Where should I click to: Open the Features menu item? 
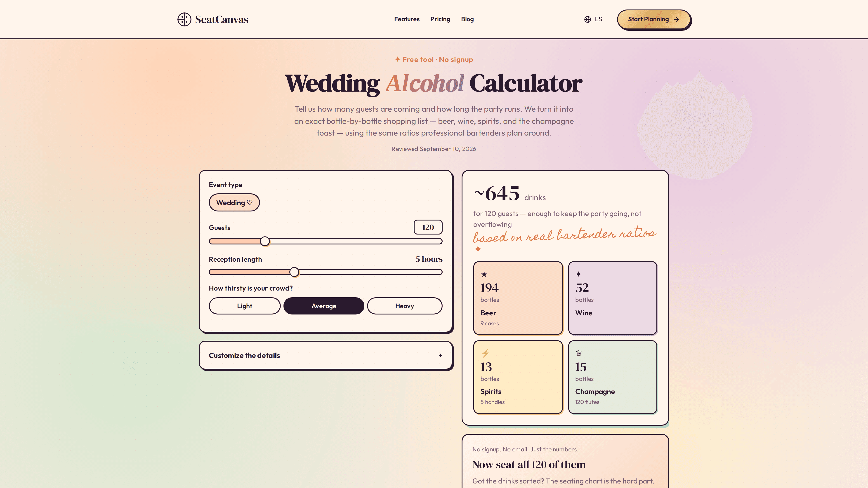pyautogui.click(x=407, y=19)
